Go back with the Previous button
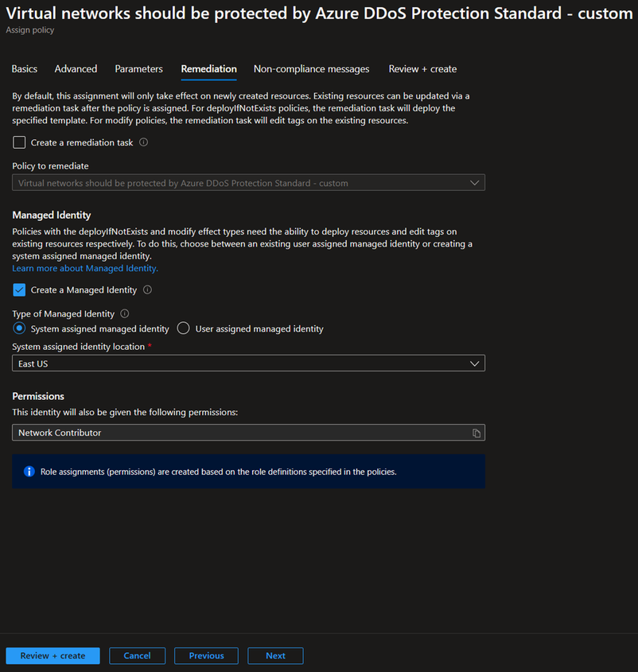638x672 pixels. pos(206,656)
